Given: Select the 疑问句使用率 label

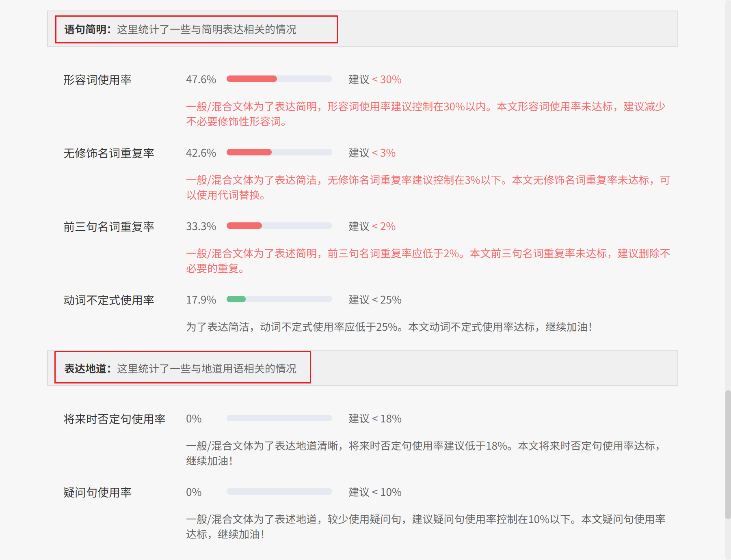Looking at the screenshot, I should coord(97,493).
